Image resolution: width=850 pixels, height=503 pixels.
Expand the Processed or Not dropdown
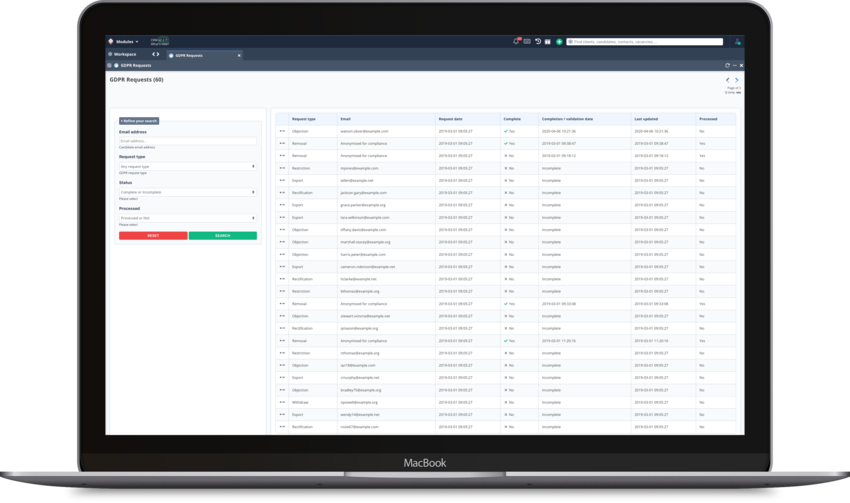[188, 218]
